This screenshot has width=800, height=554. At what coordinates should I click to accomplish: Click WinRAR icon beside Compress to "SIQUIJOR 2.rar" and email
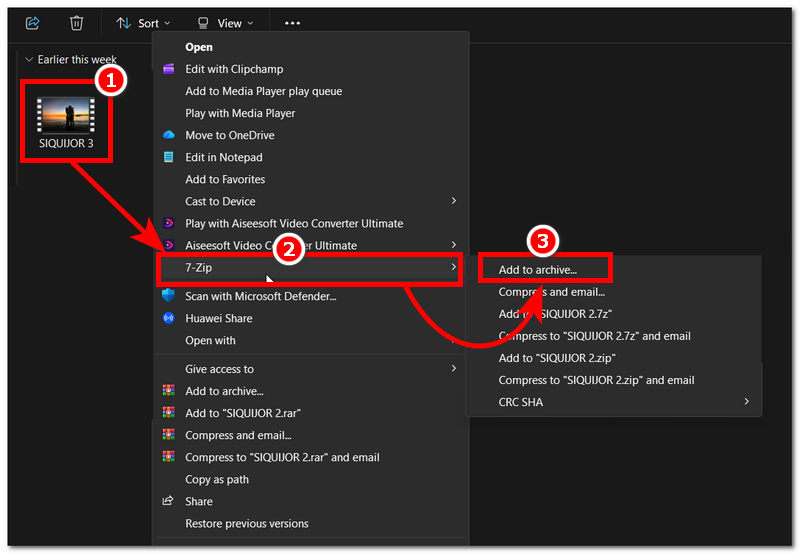168,457
